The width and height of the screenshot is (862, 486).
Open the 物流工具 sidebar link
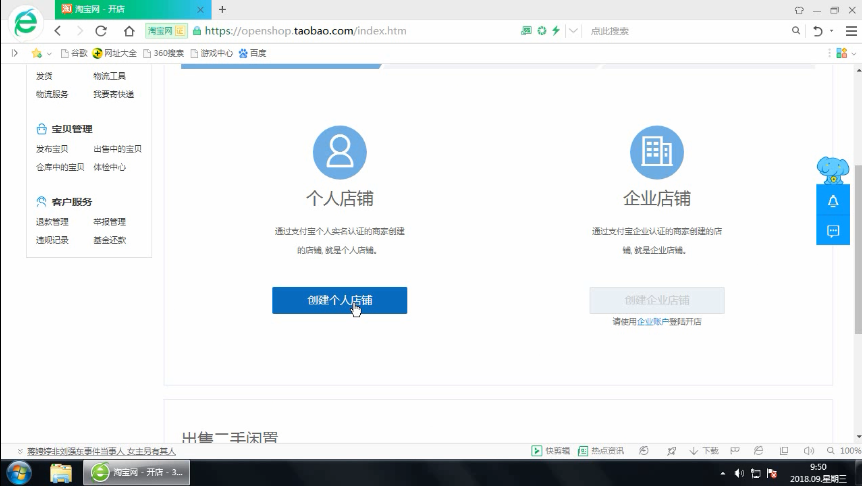(109, 76)
